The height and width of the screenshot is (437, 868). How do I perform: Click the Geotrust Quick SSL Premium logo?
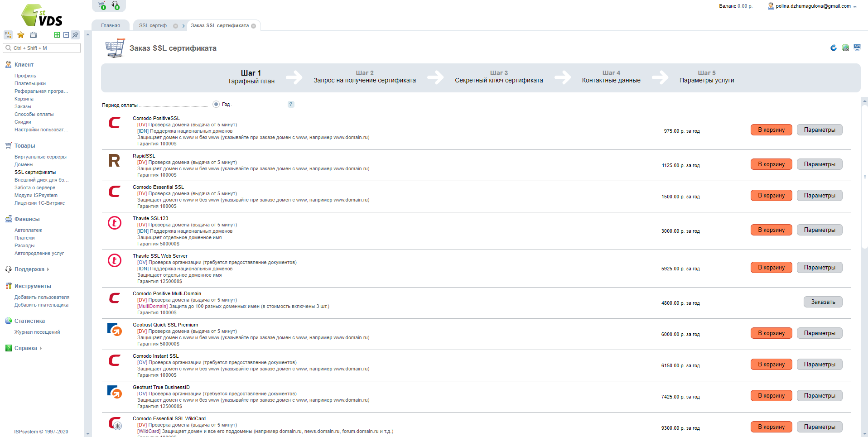(115, 329)
